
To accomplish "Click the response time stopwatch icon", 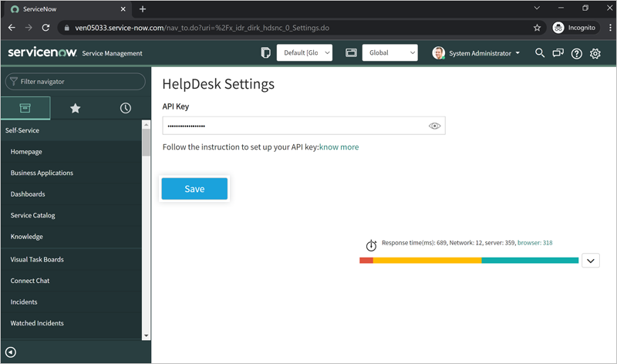I will 371,244.
